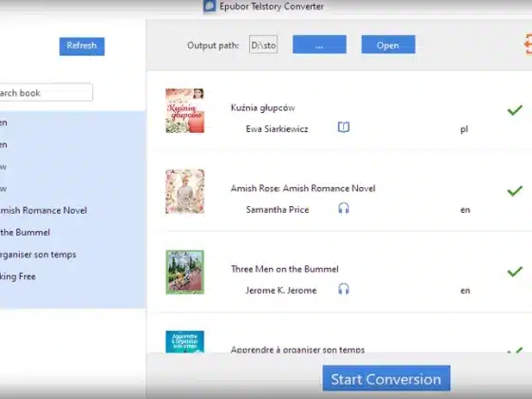The width and height of the screenshot is (532, 399).
Task: Click author Samantha Price
Action: click(277, 210)
